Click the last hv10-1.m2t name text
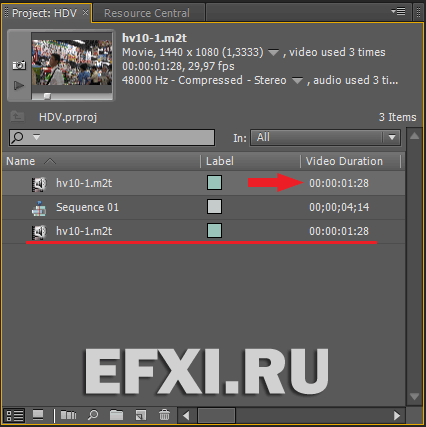 pos(84,231)
